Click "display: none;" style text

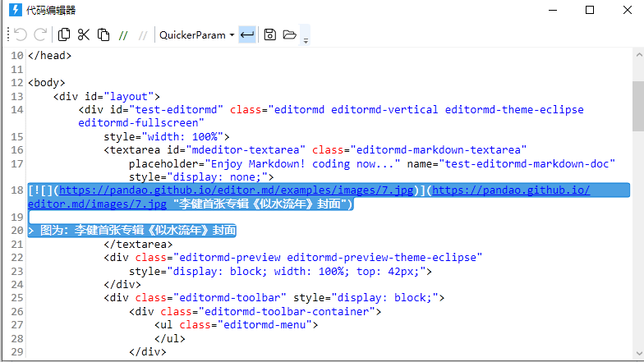pos(217,177)
